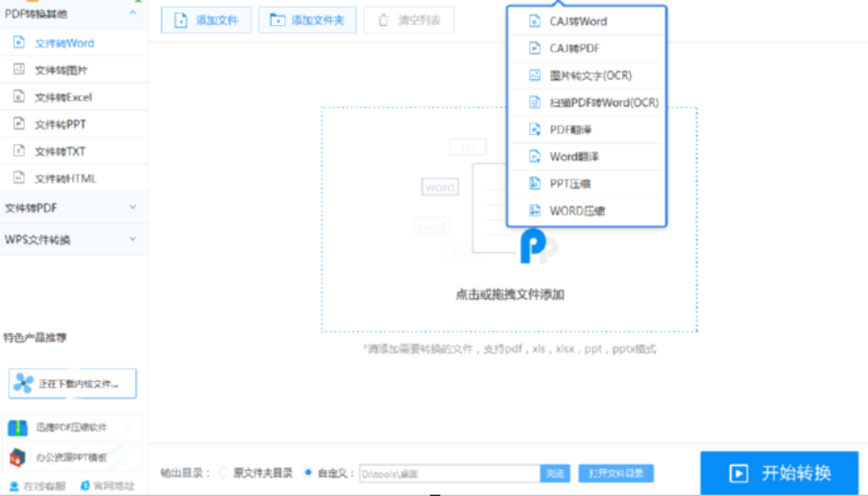Collapse the PDF转换其他 section
This screenshot has width=868, height=496.
133,13
